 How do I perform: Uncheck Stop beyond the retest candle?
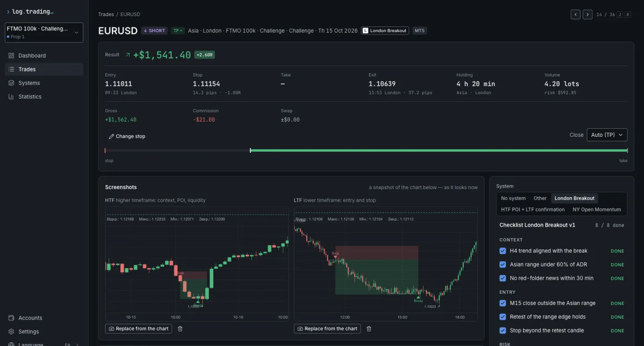503,330
